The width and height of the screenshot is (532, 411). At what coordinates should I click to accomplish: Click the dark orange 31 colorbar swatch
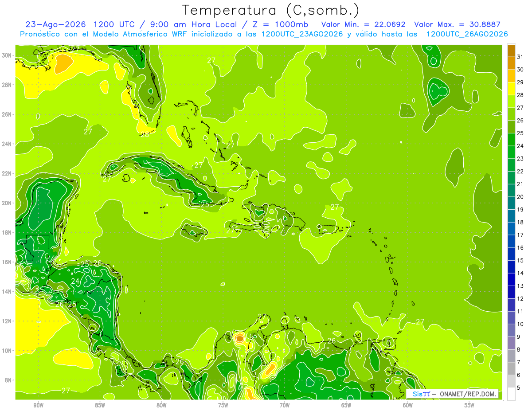click(x=511, y=51)
